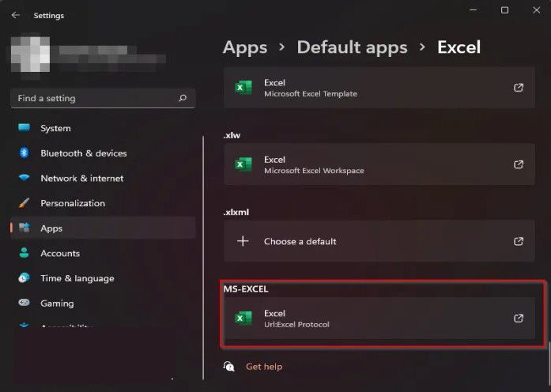Open external link icon for Excel Template
The width and height of the screenshot is (551, 392).
click(519, 88)
